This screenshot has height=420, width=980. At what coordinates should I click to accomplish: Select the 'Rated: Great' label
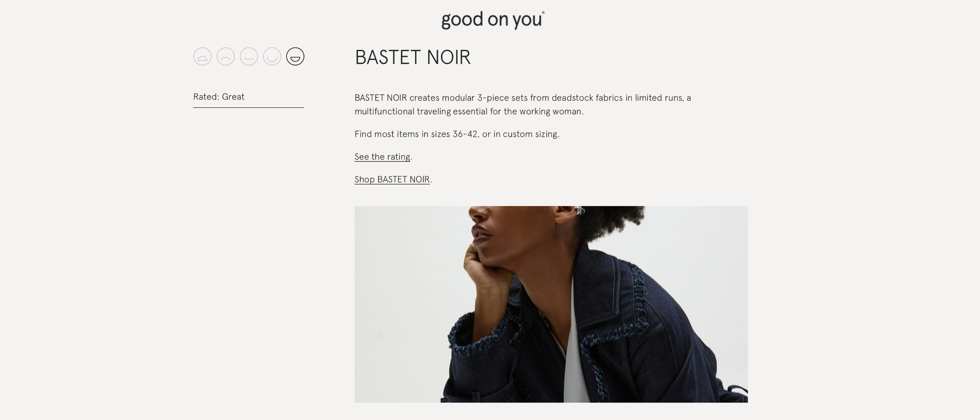218,97
